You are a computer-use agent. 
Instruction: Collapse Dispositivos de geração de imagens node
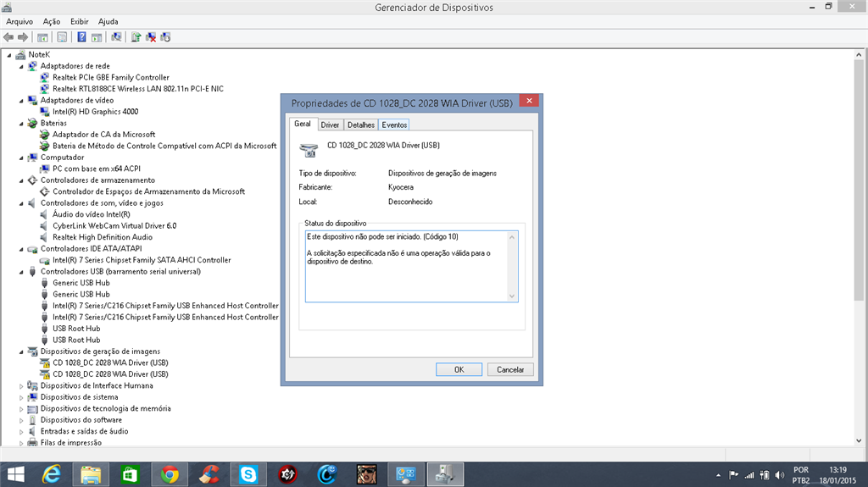pyautogui.click(x=21, y=351)
